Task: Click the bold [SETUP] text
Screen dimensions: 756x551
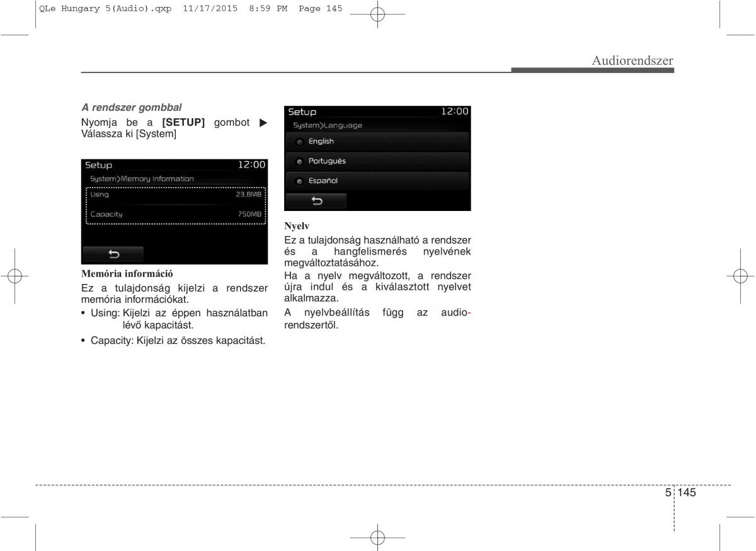Action: 183,122
